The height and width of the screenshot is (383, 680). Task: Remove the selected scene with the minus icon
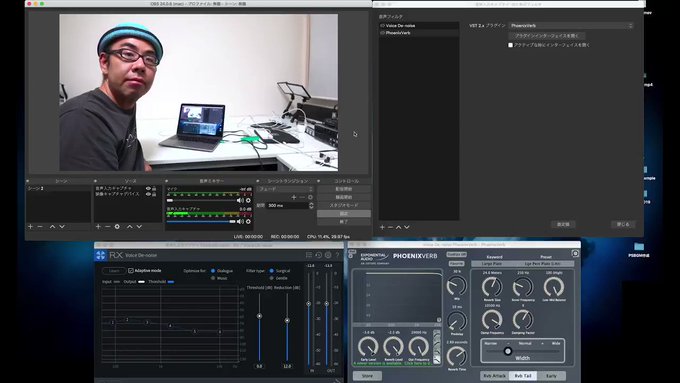(x=40, y=226)
